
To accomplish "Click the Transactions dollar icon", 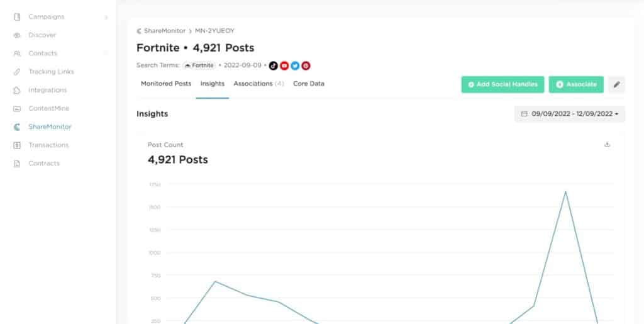I will click(x=17, y=145).
